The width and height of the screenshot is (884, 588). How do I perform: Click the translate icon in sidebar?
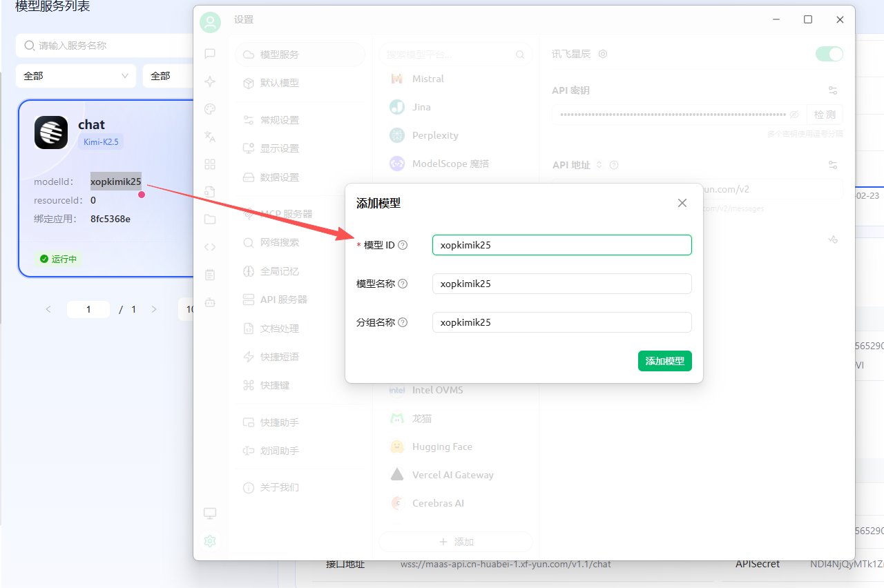210,137
